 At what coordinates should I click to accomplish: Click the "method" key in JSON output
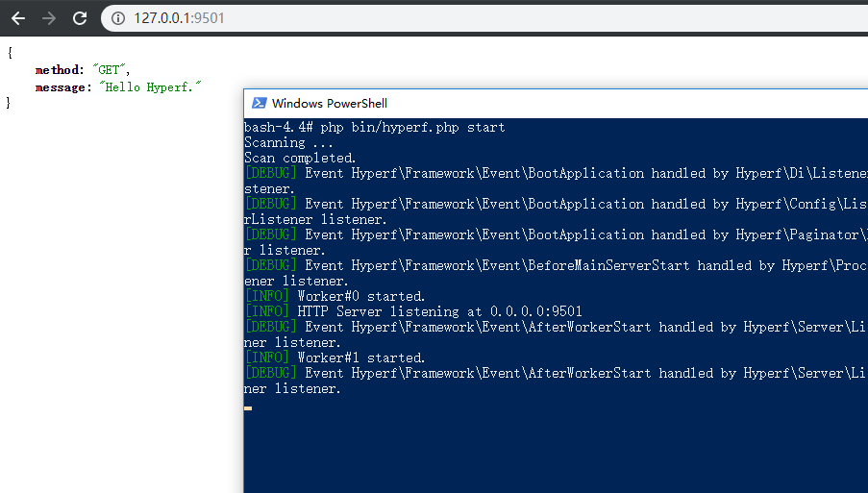pos(58,70)
